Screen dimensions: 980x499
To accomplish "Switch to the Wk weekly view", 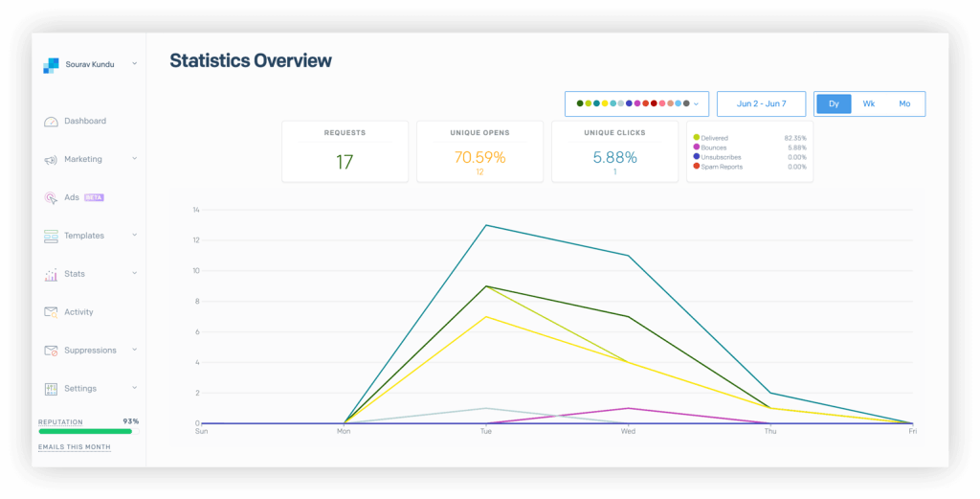I will 869,103.
